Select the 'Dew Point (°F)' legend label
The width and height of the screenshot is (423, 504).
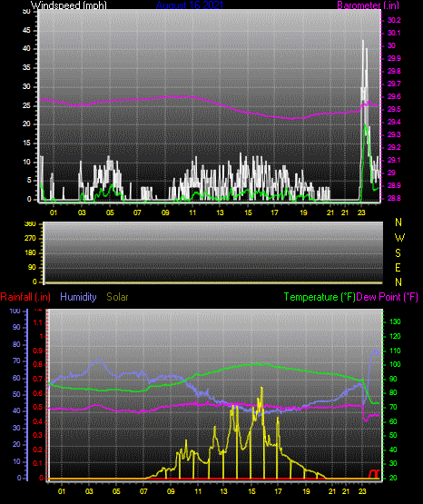[x=388, y=297]
